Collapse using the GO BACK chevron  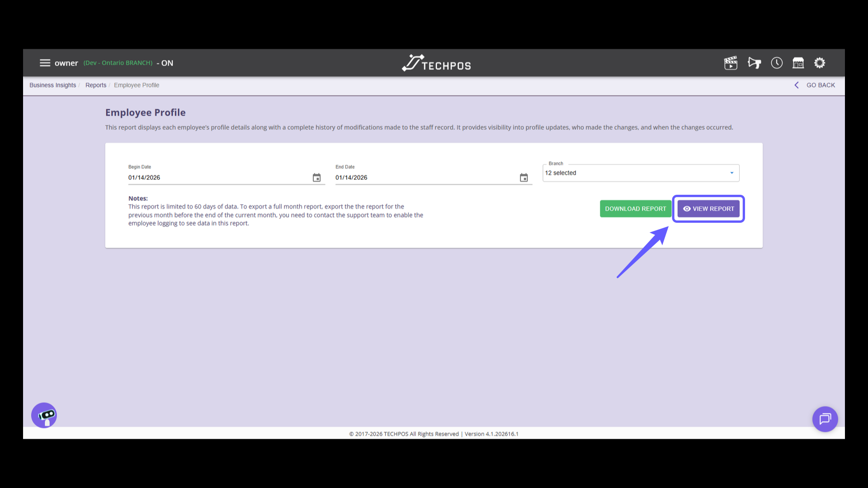pos(797,85)
